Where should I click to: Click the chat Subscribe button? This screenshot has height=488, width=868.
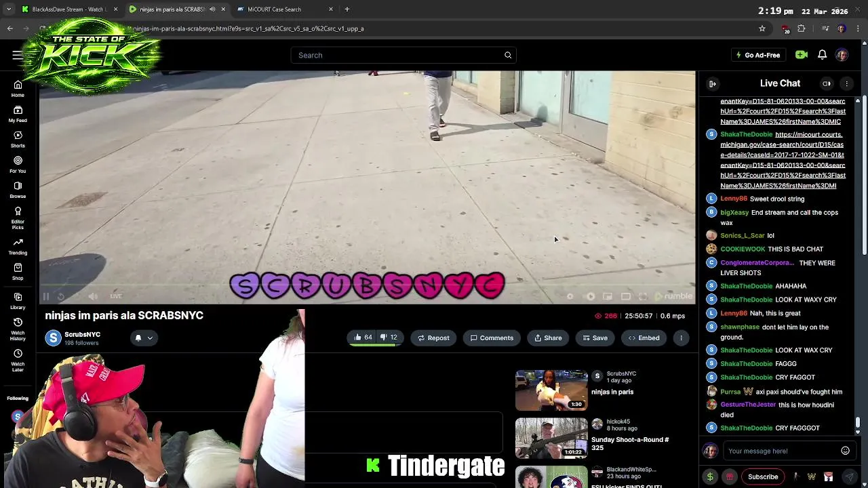(x=763, y=476)
